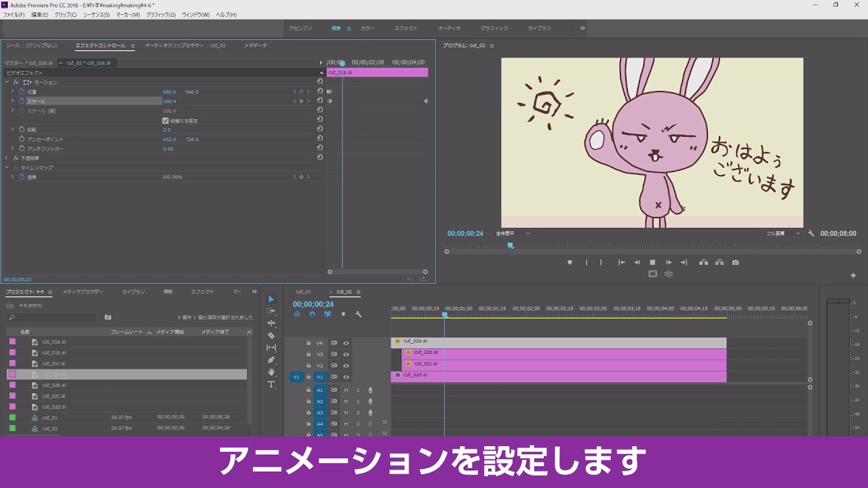Hide track V4 with eye icon

click(346, 343)
